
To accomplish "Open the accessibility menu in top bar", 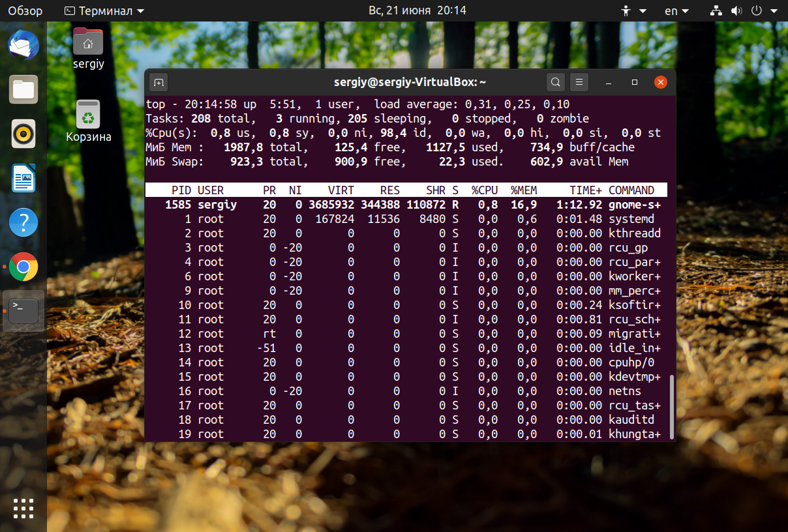I will point(633,11).
